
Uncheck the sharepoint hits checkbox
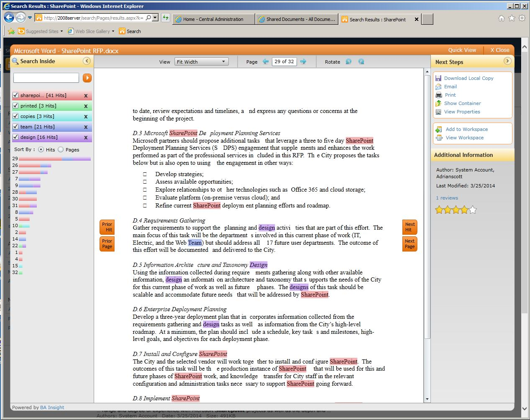click(x=15, y=95)
